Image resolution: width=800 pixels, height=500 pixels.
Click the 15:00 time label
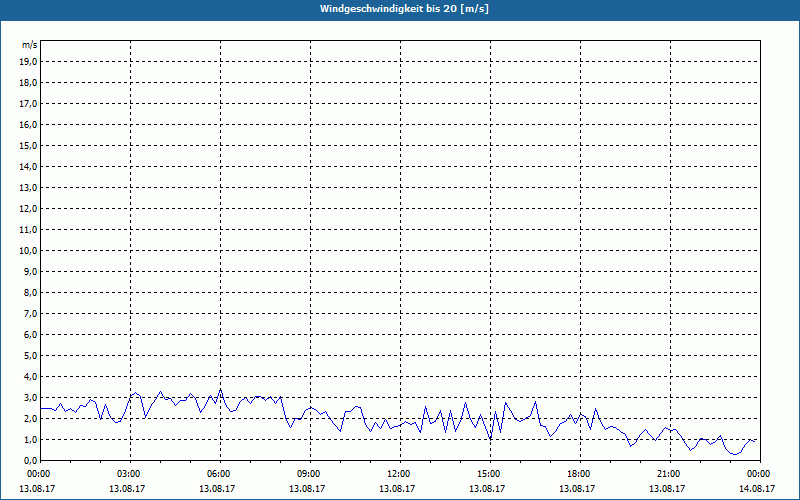(x=490, y=474)
